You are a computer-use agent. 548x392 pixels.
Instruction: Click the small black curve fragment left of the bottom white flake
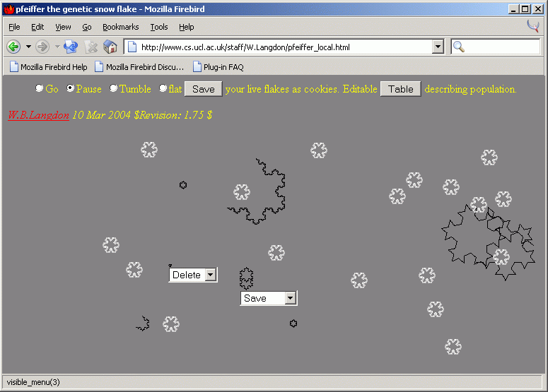click(x=144, y=323)
